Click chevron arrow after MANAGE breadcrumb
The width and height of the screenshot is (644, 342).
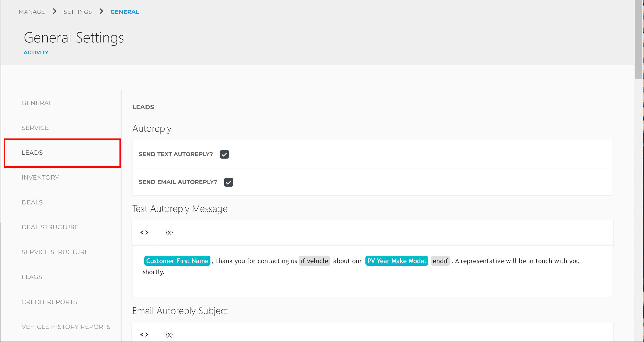54,11
